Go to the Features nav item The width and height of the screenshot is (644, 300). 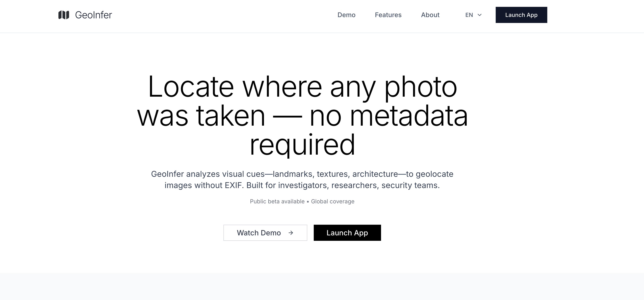pos(388,15)
